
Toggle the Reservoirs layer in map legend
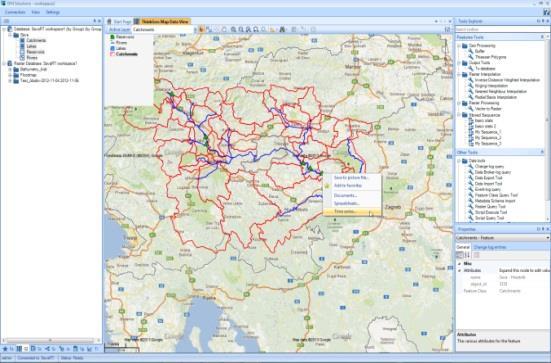point(122,37)
